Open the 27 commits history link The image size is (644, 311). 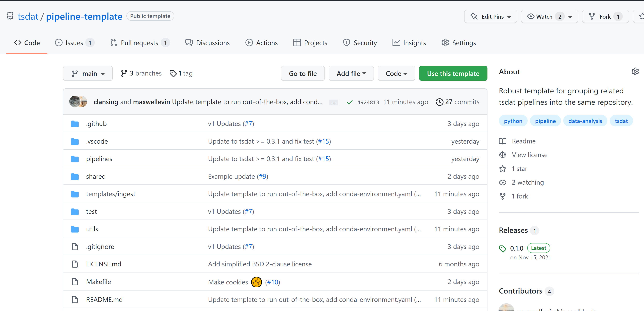click(458, 102)
